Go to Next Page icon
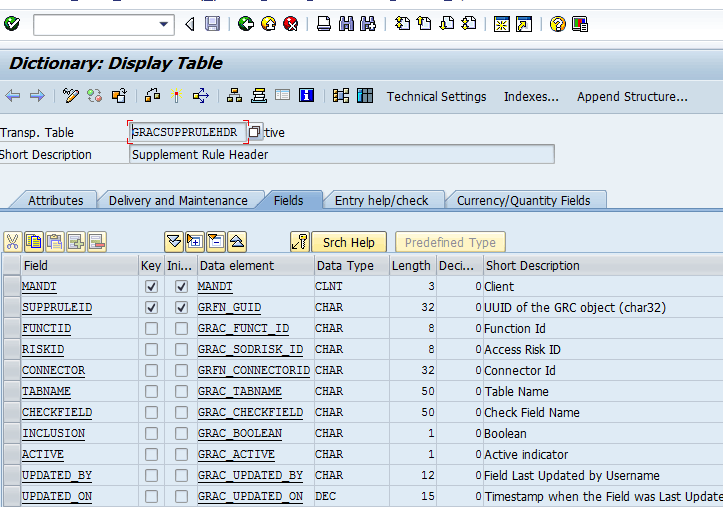The image size is (723, 507). point(446,24)
